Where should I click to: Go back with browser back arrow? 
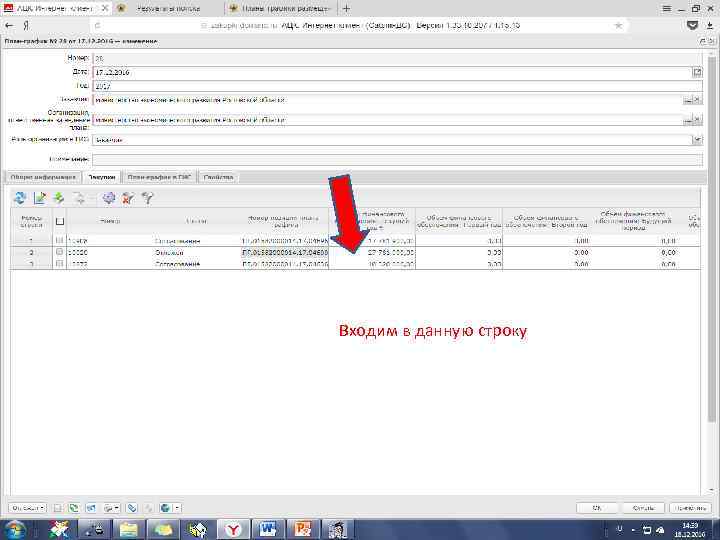(x=9, y=26)
